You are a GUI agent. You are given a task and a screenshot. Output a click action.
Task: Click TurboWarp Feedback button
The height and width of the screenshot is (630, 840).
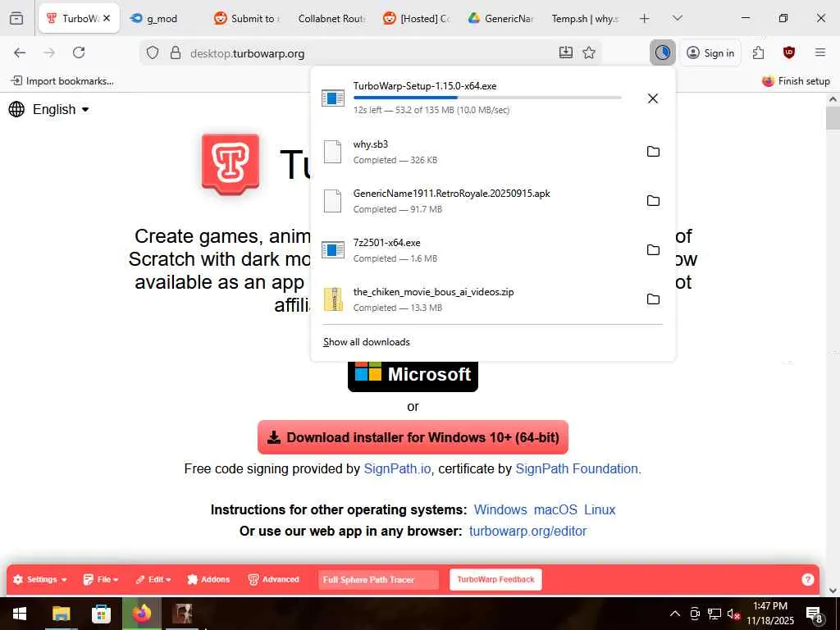495,579
